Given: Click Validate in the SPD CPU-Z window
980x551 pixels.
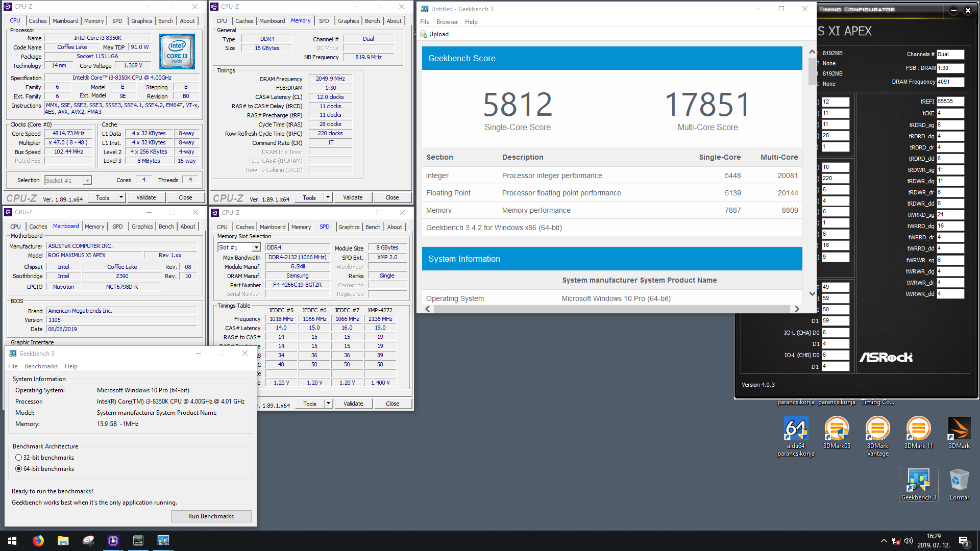Looking at the screenshot, I should (353, 404).
